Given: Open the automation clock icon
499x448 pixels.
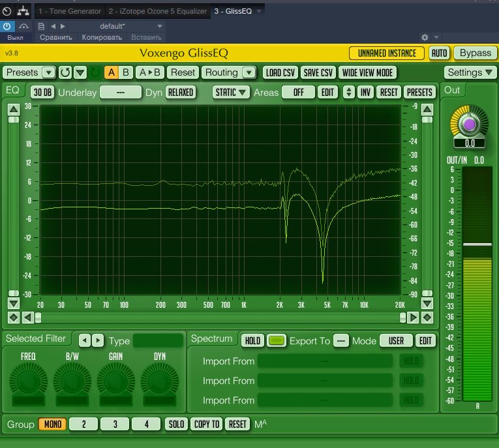Looking at the screenshot, I should click(x=7, y=12).
